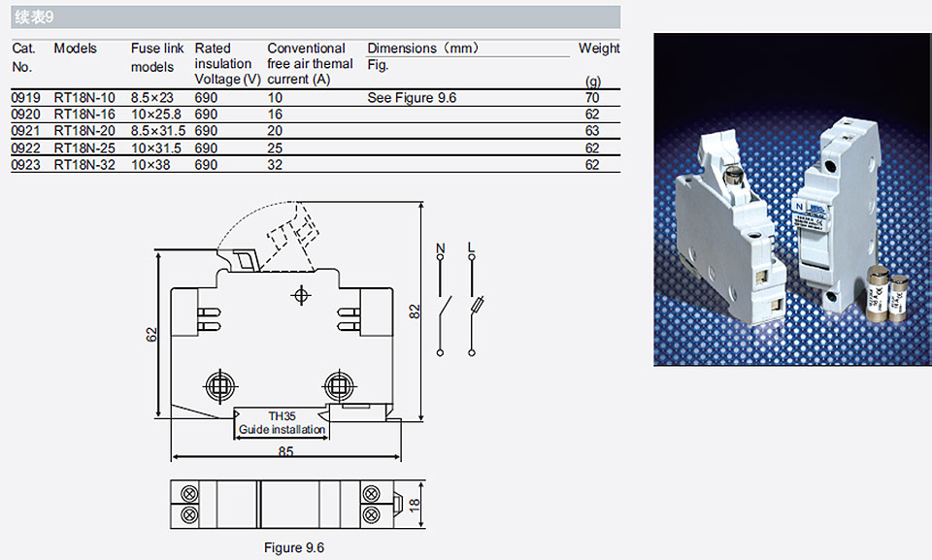The image size is (932, 560).
Task: Click model name RT18N-25
Action: (x=84, y=148)
